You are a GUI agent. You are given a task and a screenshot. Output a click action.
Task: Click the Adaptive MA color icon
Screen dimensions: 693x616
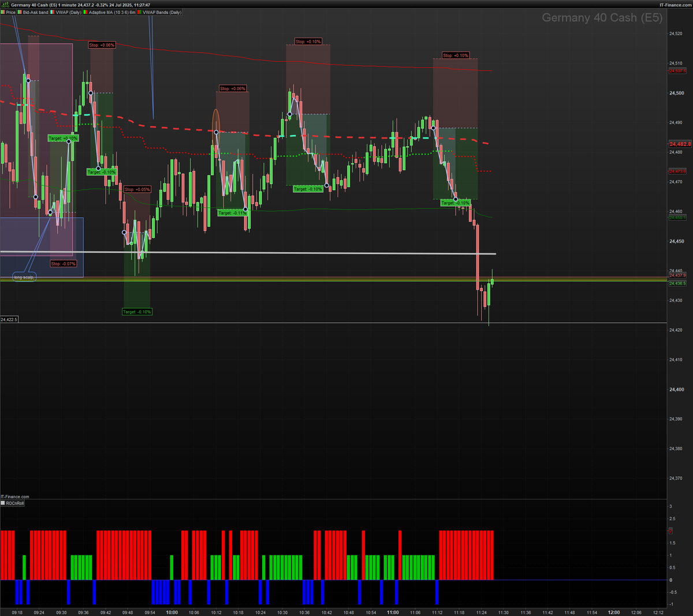pos(85,12)
